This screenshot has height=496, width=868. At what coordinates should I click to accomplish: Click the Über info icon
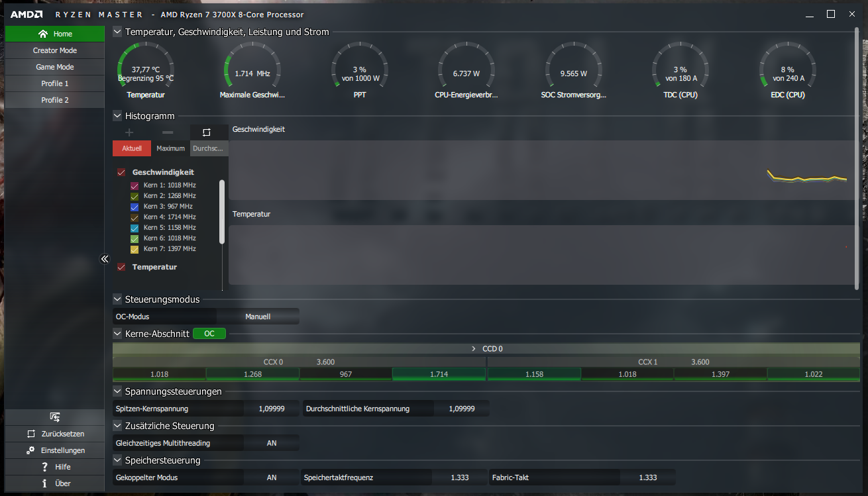point(45,483)
